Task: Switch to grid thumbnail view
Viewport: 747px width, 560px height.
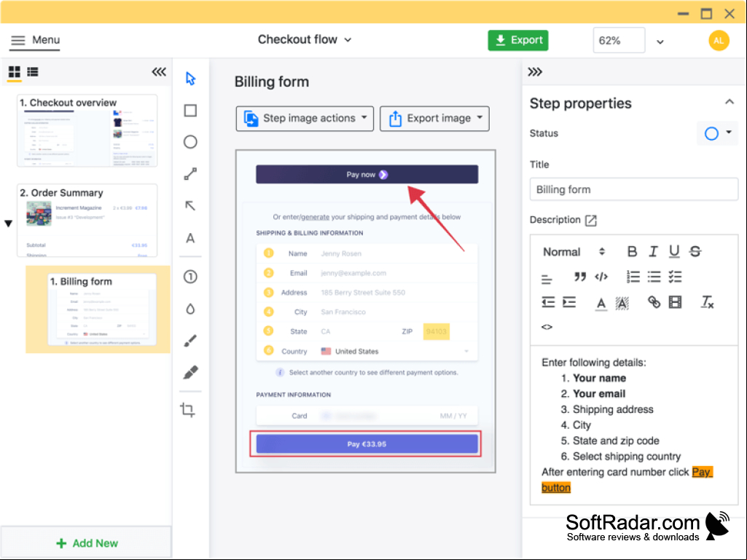Action: [x=15, y=72]
